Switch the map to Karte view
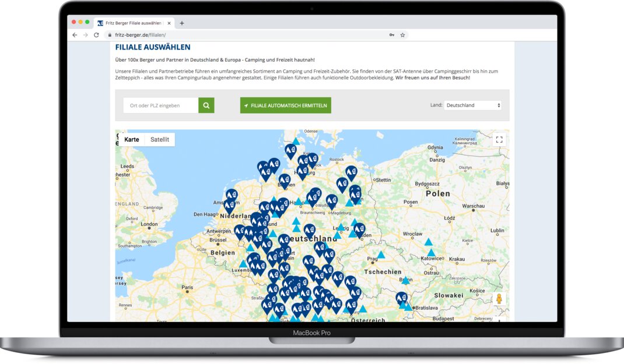The image size is (624, 364). [132, 140]
